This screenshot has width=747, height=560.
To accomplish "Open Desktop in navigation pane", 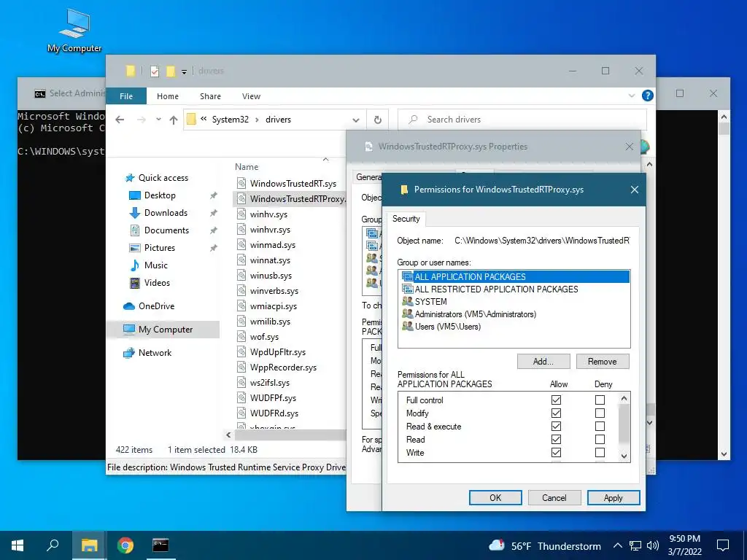I will pos(160,195).
